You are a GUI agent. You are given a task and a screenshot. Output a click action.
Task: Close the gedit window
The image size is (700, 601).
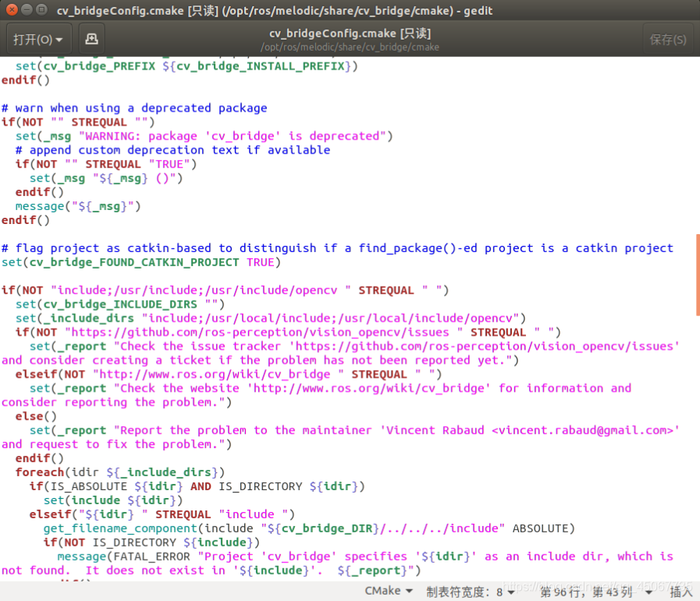click(12, 9)
